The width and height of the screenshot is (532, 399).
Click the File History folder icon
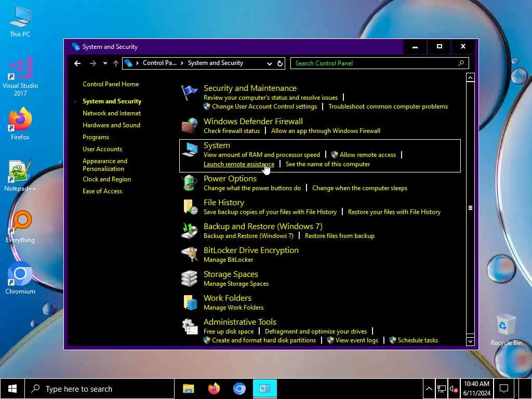coord(190,207)
